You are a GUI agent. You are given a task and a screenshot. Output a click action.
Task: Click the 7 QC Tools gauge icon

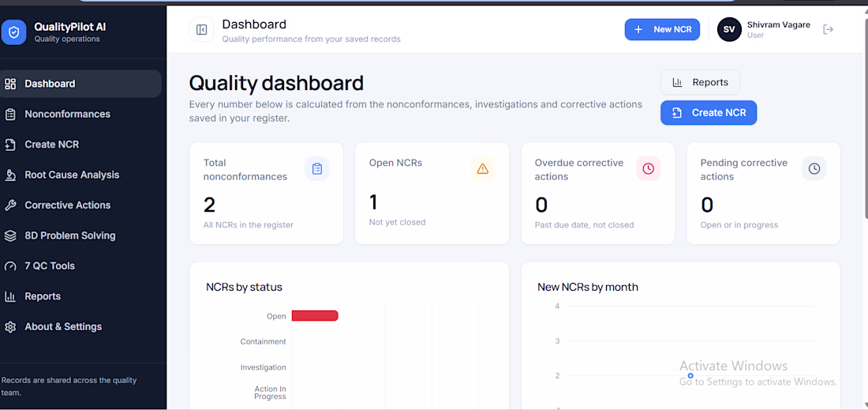pyautogui.click(x=10, y=266)
